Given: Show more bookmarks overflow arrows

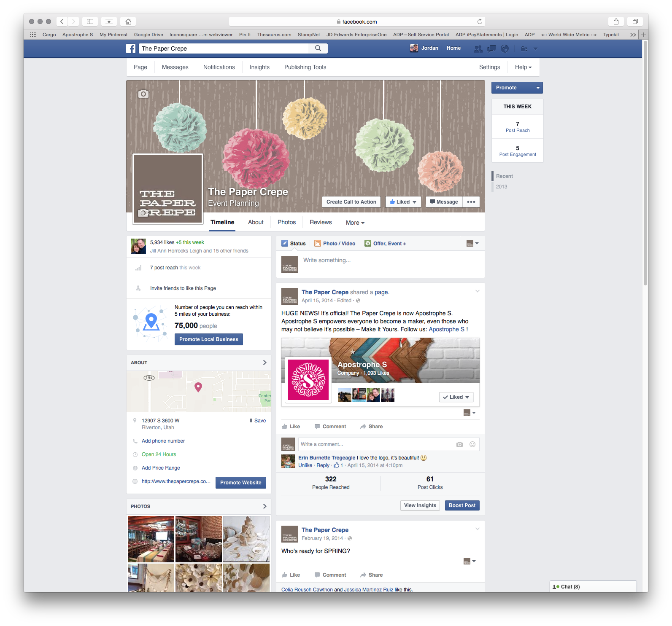Looking at the screenshot, I should pos(633,35).
